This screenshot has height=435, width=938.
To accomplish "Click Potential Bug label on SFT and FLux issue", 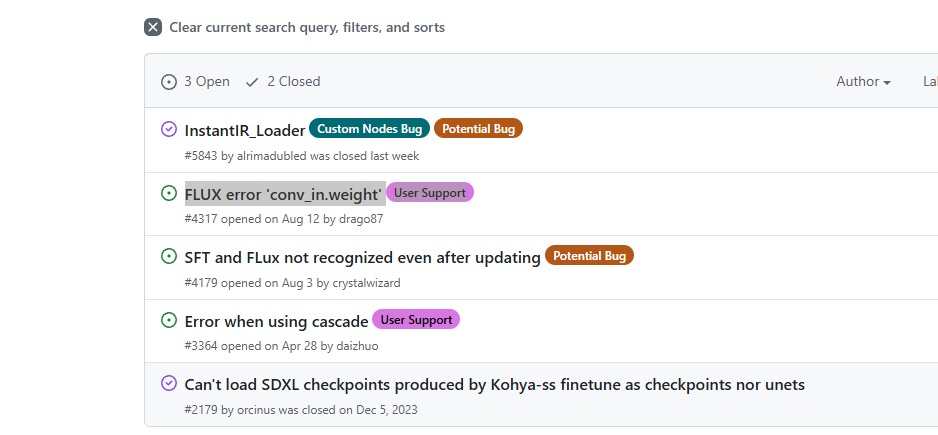I will [589, 256].
